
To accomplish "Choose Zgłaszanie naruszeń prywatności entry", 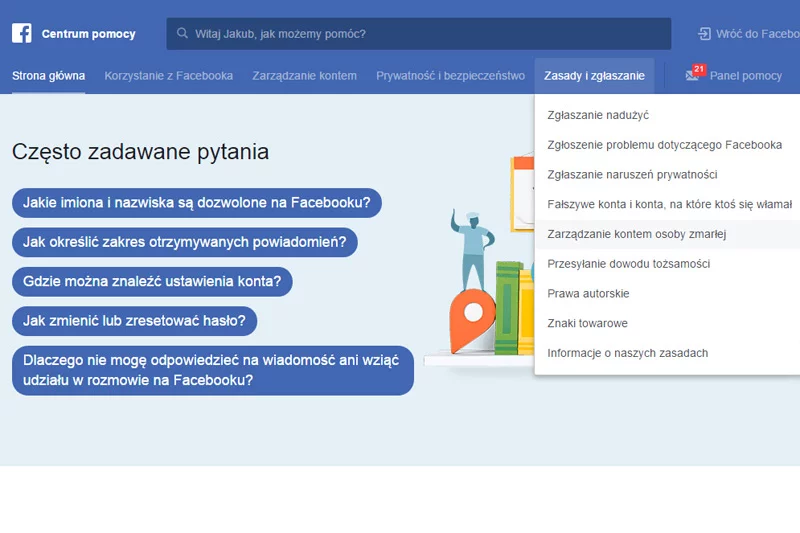I will tap(667, 174).
